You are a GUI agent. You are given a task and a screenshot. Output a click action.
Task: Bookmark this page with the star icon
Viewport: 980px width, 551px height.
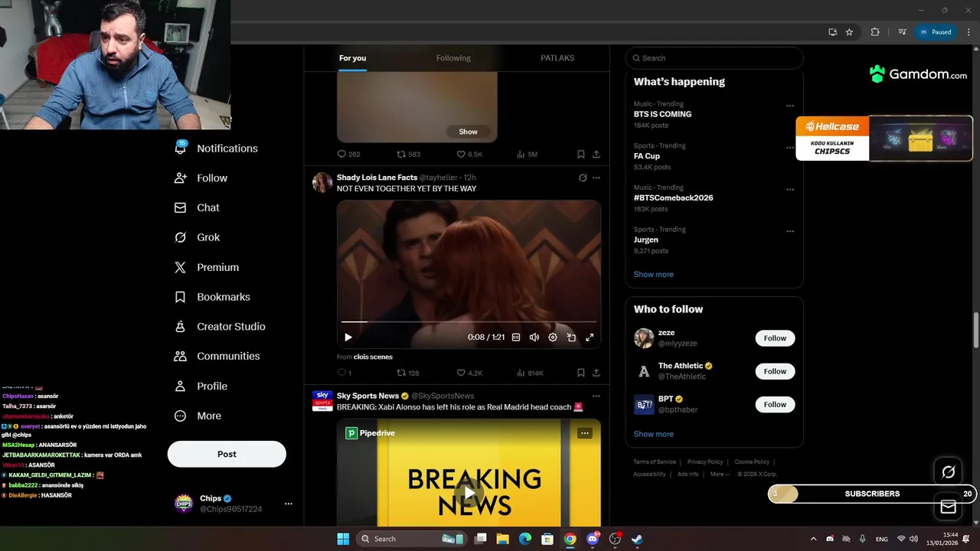click(x=849, y=32)
